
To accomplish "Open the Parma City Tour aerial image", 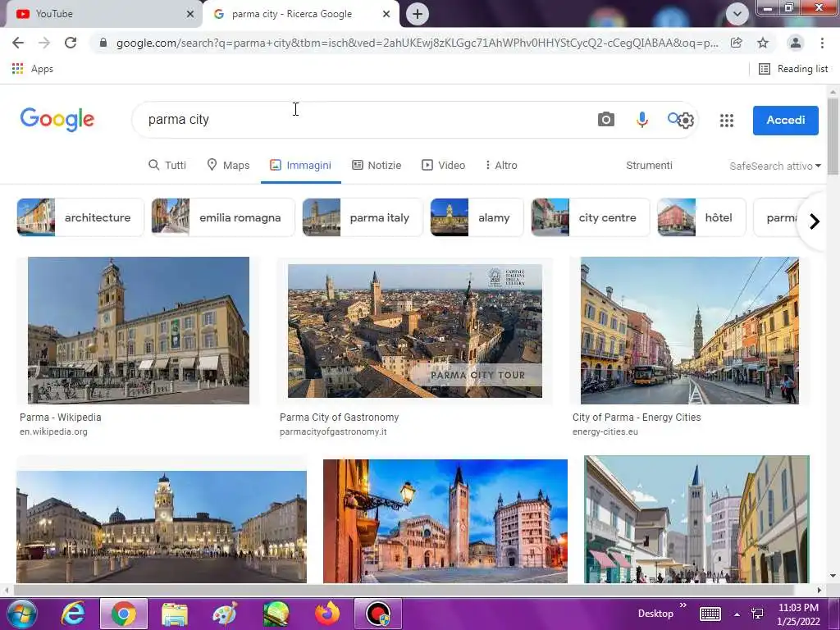I will coord(414,331).
